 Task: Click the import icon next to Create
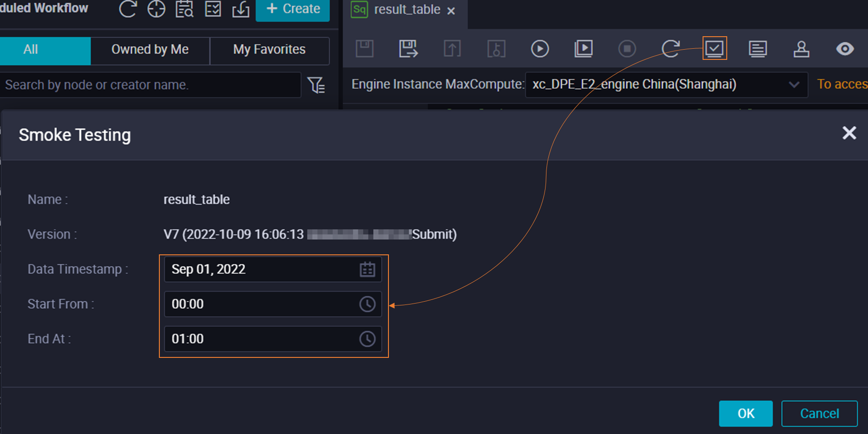(x=241, y=9)
